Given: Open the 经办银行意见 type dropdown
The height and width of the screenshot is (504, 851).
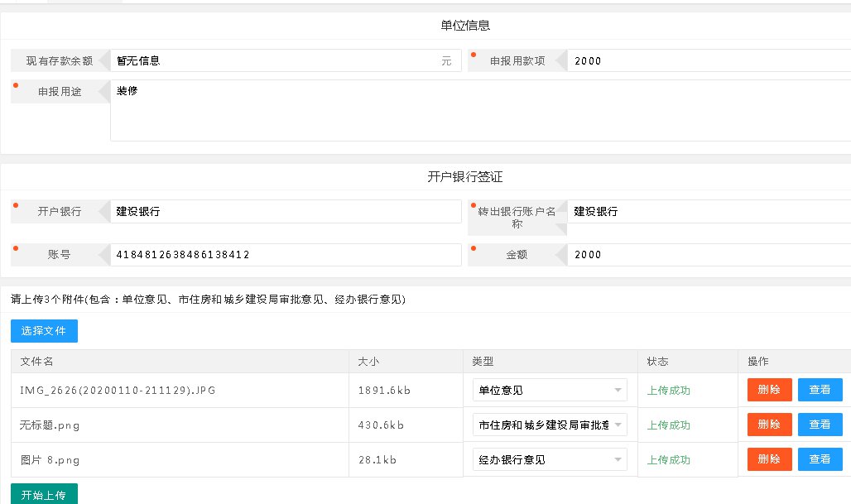Looking at the screenshot, I should pos(549,459).
